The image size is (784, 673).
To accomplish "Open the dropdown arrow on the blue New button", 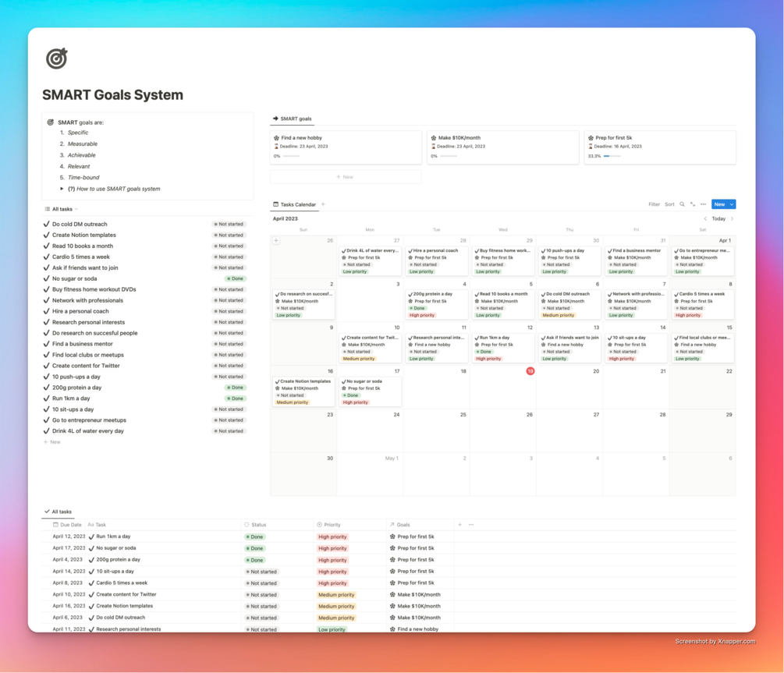I will click(732, 204).
